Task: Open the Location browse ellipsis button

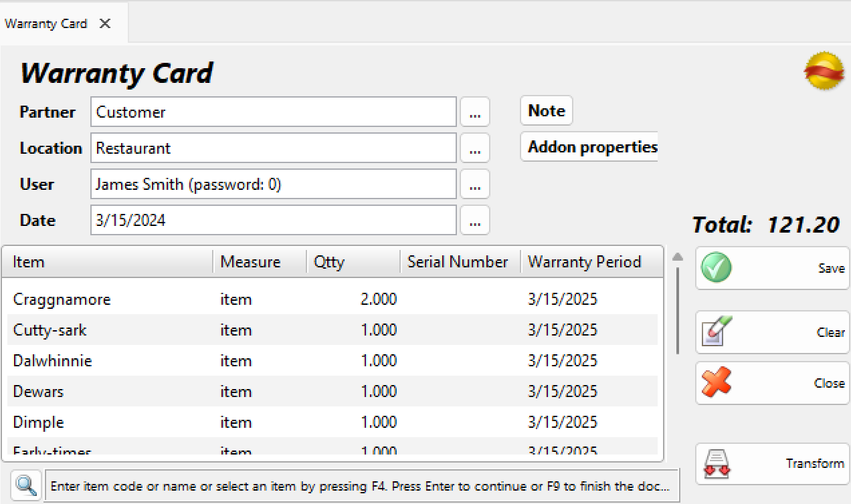Action: [x=475, y=148]
